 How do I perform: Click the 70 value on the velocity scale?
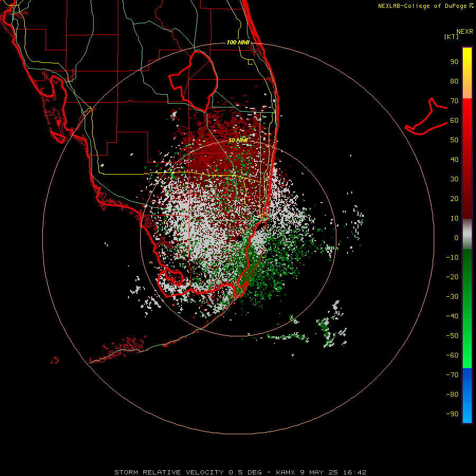point(454,101)
